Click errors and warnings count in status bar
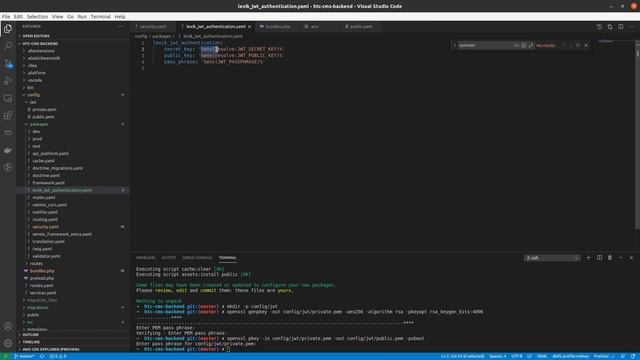The image size is (640, 360). pyautogui.click(x=58, y=356)
